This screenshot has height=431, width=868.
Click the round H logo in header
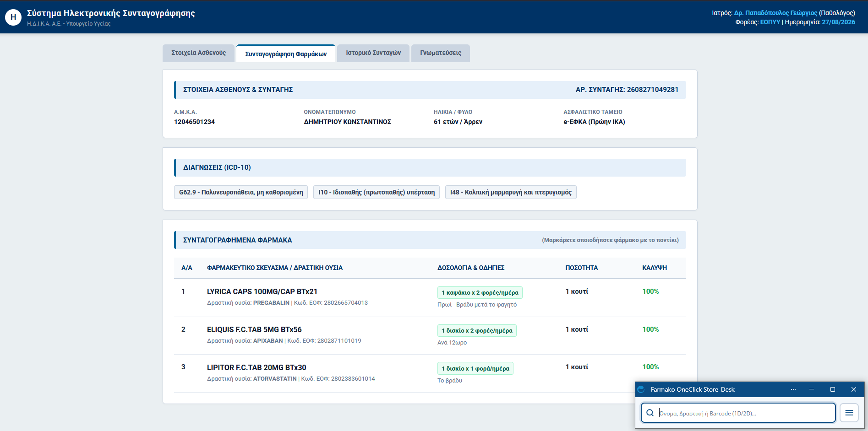coord(13,17)
